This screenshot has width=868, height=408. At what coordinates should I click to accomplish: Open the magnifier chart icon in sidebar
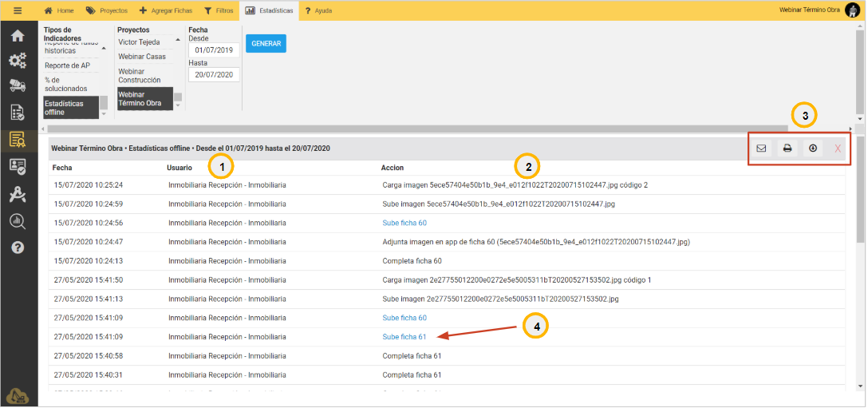[18, 221]
